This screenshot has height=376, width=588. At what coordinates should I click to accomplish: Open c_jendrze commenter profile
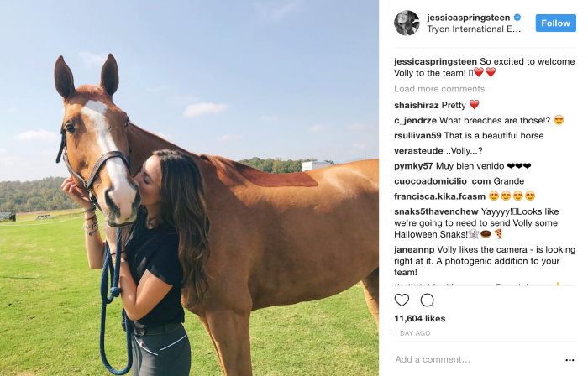(x=415, y=121)
